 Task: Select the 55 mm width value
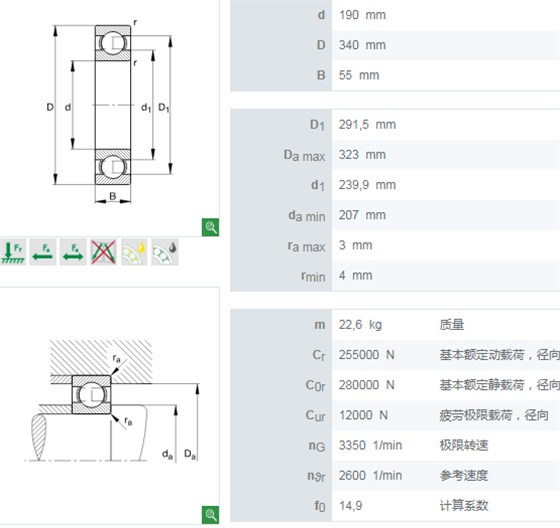tap(359, 75)
